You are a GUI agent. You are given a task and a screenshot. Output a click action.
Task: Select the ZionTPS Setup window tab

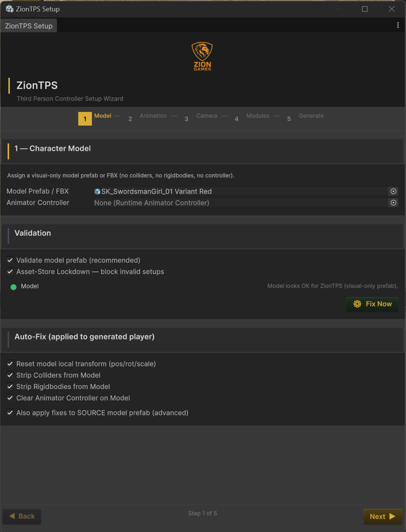(x=29, y=26)
